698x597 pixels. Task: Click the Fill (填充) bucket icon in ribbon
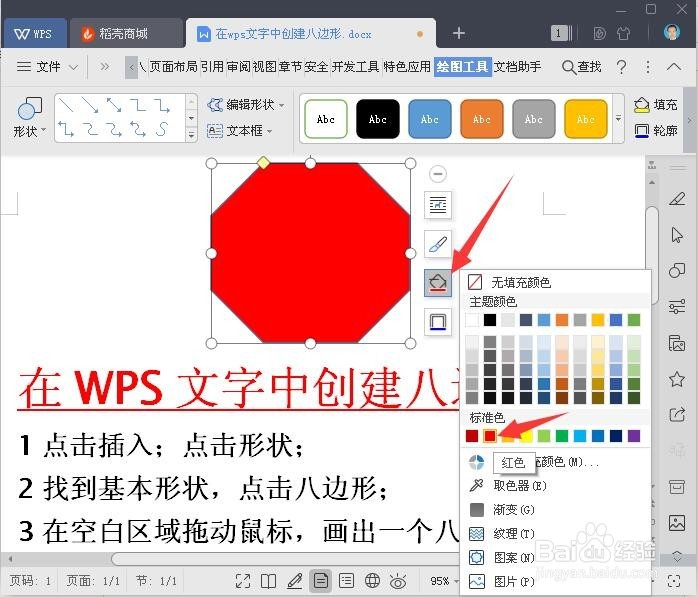(x=641, y=105)
